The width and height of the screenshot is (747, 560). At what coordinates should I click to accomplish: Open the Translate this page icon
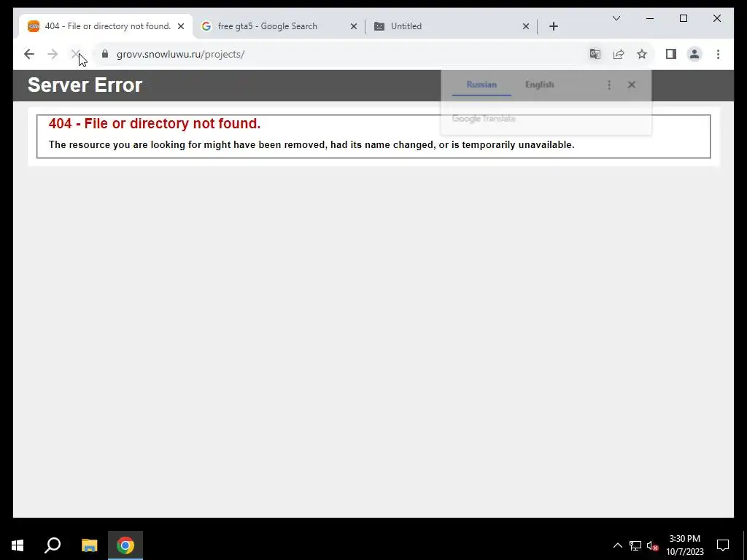click(x=595, y=54)
